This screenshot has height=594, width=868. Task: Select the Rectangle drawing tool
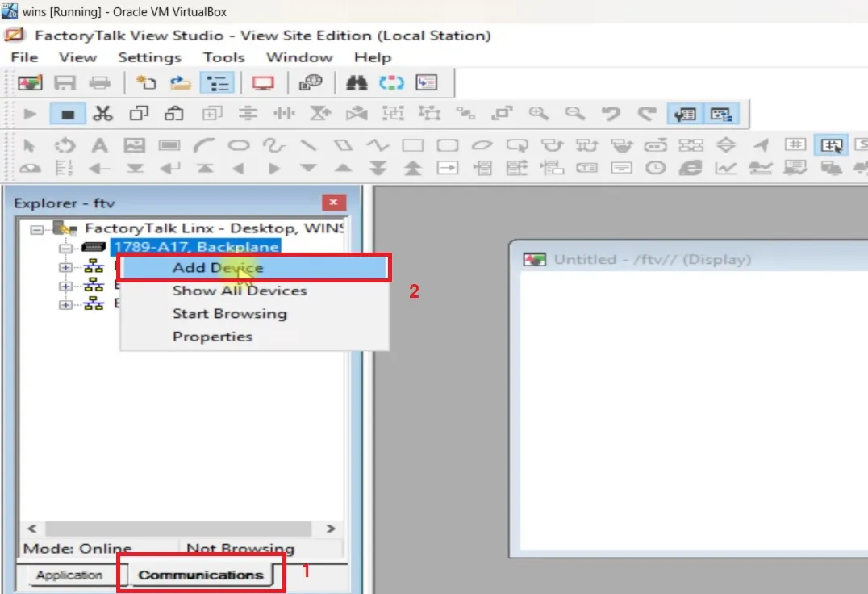[411, 145]
